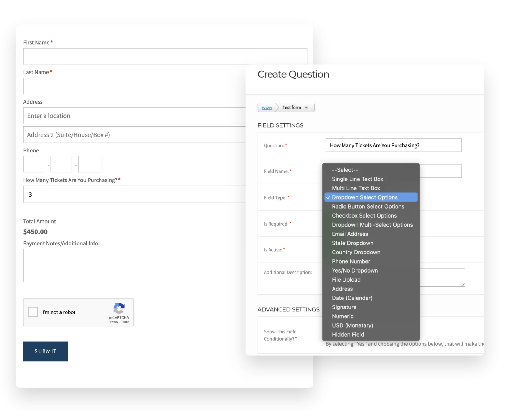Choose the Hidden Field option
The width and height of the screenshot is (510, 420).
click(348, 335)
